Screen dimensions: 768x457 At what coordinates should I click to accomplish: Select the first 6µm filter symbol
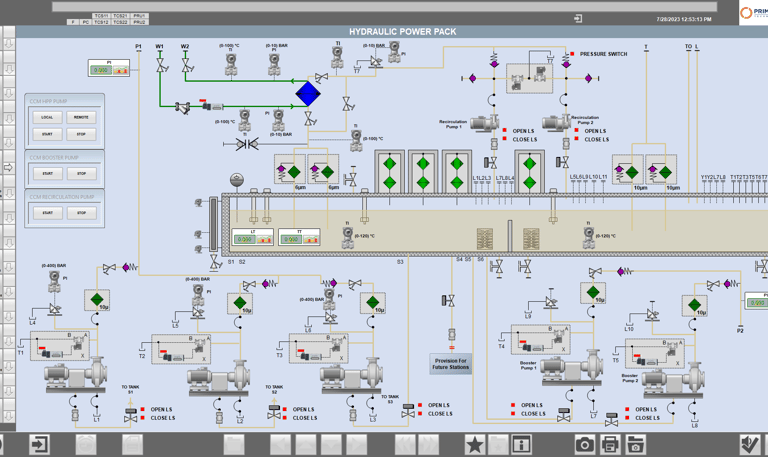(290, 169)
